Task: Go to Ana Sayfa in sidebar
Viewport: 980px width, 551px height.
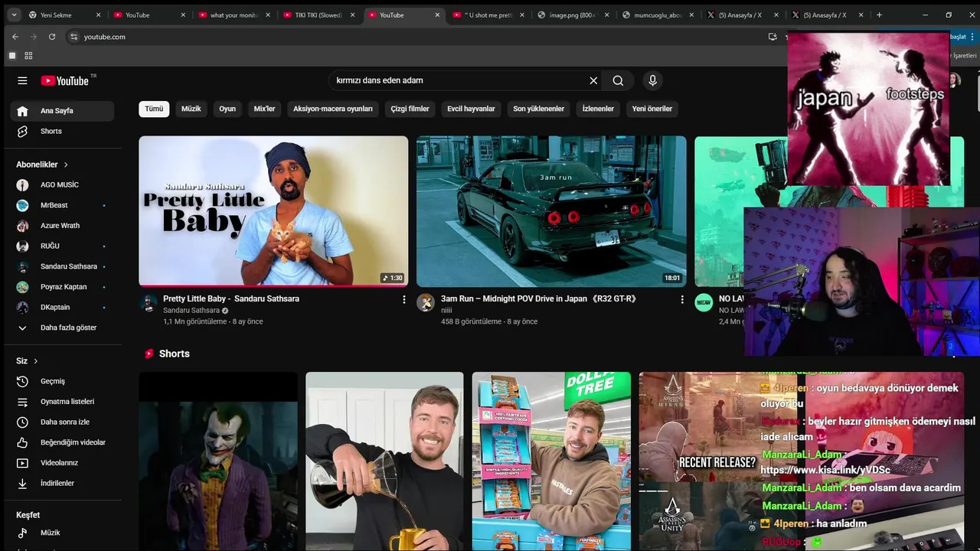Action: [x=62, y=111]
